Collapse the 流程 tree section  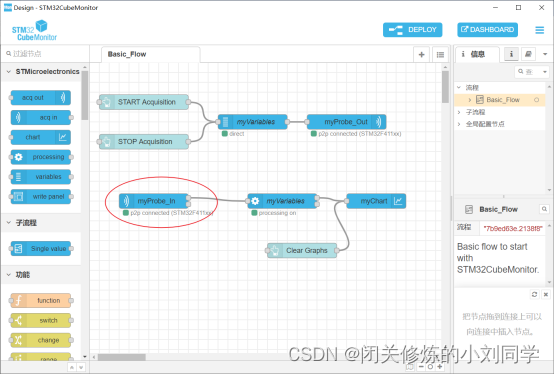point(459,87)
